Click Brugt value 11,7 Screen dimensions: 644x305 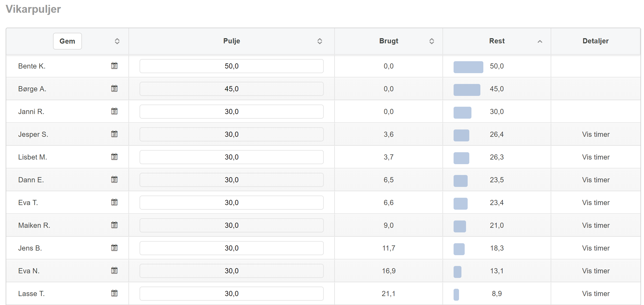(x=388, y=248)
